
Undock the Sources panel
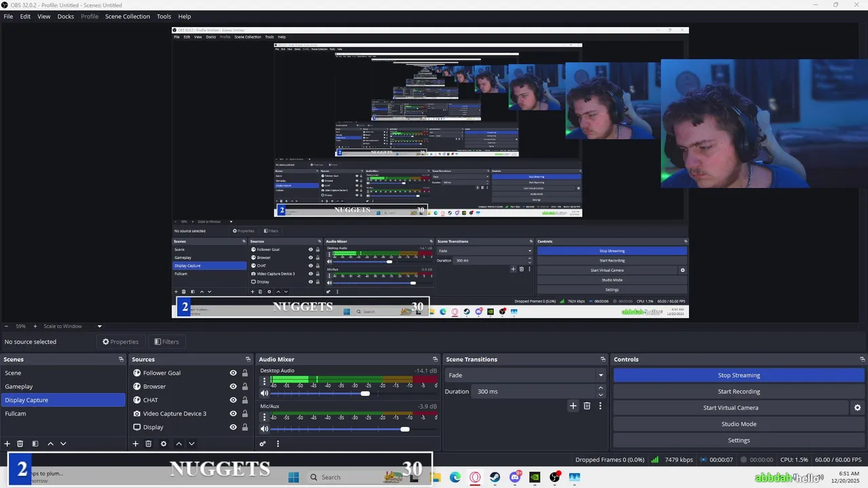click(x=248, y=359)
